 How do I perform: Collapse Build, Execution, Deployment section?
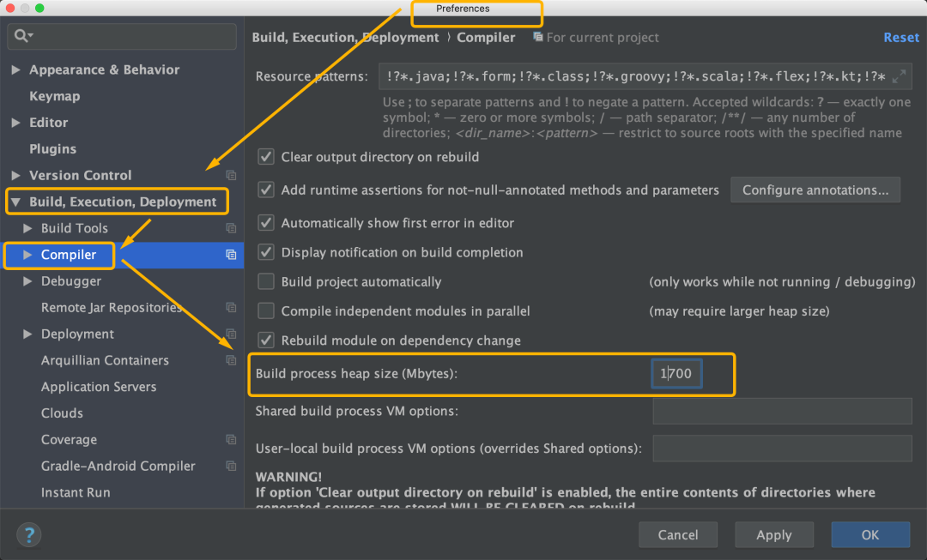pyautogui.click(x=16, y=202)
